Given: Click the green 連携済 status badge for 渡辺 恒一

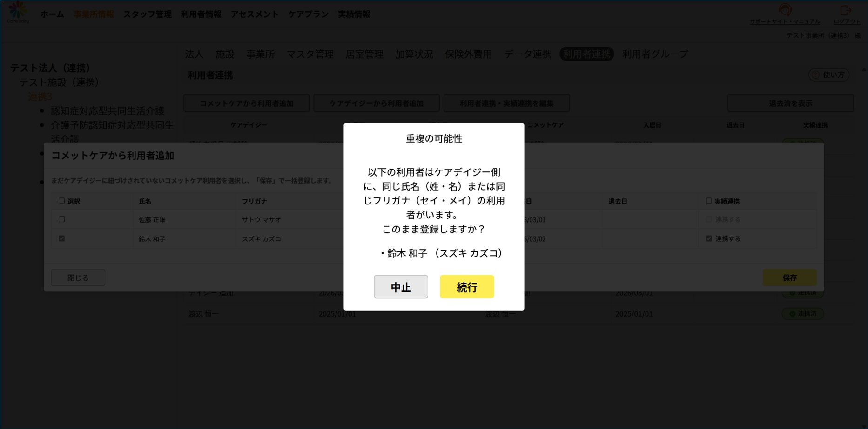Looking at the screenshot, I should point(803,313).
